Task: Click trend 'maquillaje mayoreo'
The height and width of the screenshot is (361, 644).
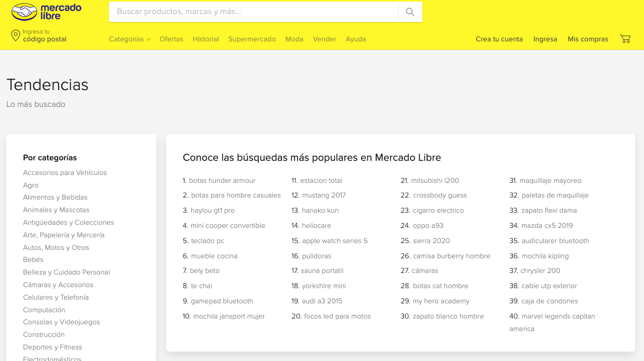Action: click(551, 181)
